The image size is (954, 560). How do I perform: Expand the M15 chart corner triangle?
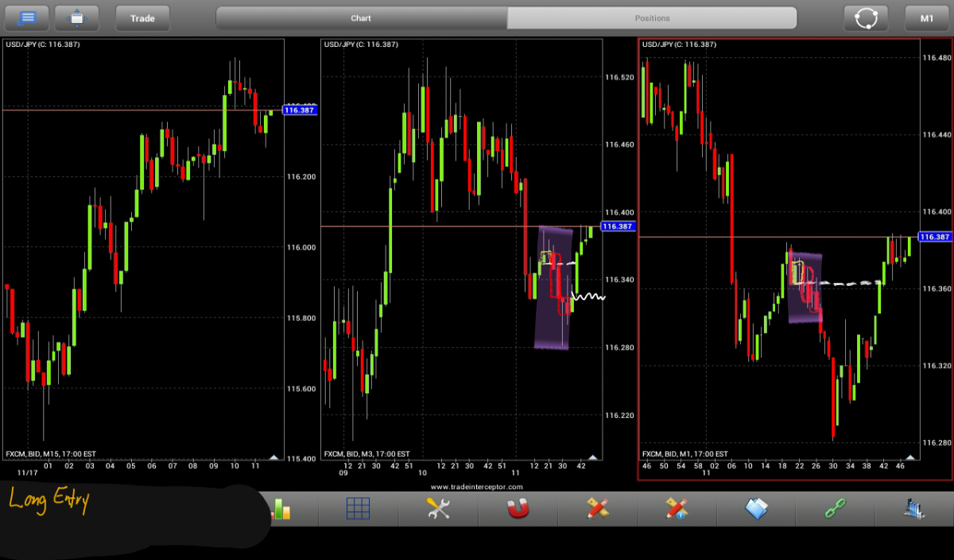[x=274, y=457]
